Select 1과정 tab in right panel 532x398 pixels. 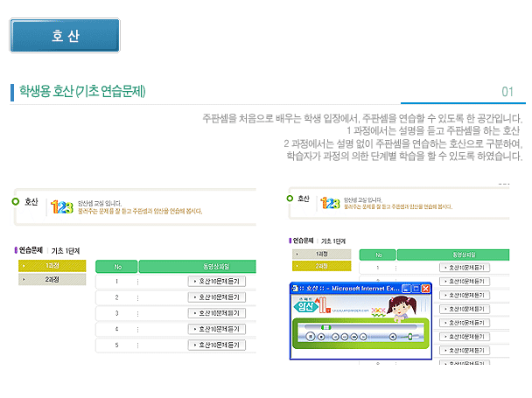[321, 254]
